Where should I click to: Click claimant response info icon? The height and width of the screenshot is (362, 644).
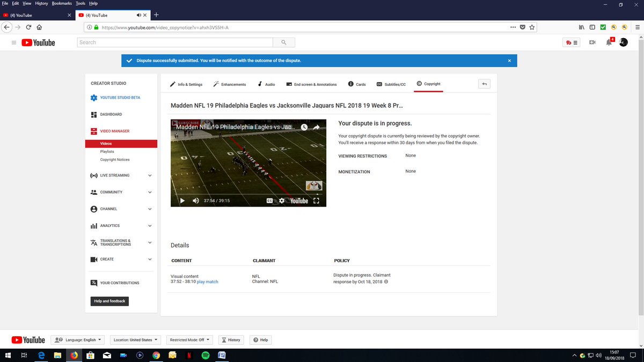(x=386, y=282)
